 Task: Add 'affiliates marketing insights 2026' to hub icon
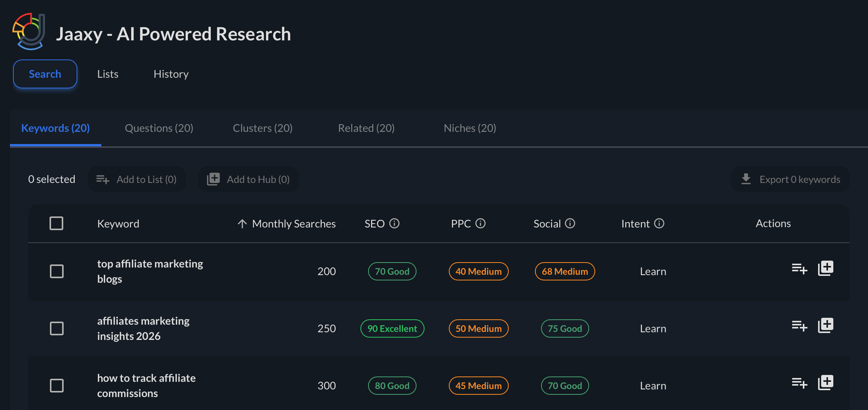[x=826, y=325]
